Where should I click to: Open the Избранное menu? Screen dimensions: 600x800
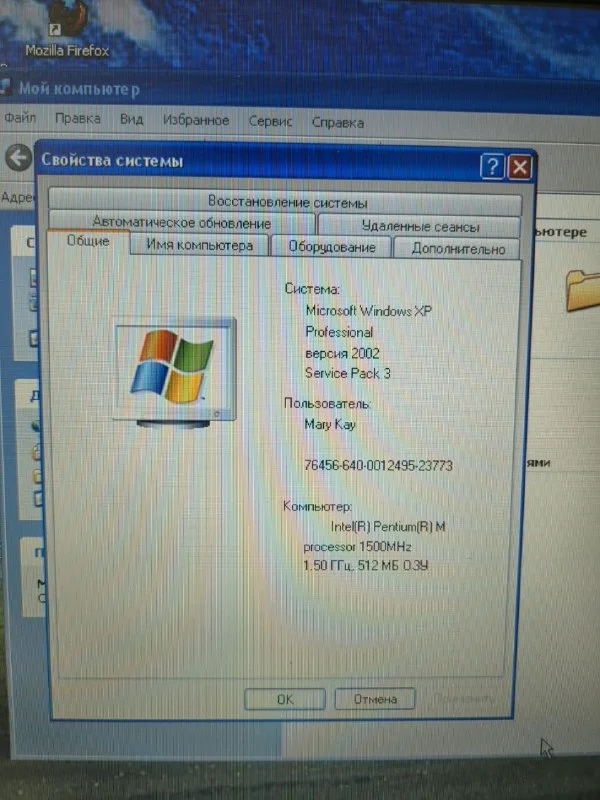tap(196, 120)
